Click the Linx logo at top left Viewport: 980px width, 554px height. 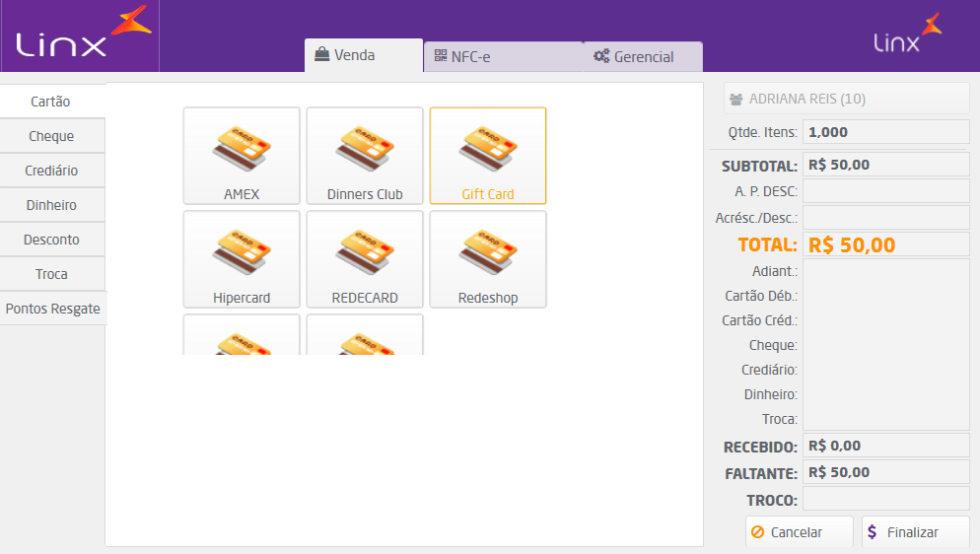83,33
